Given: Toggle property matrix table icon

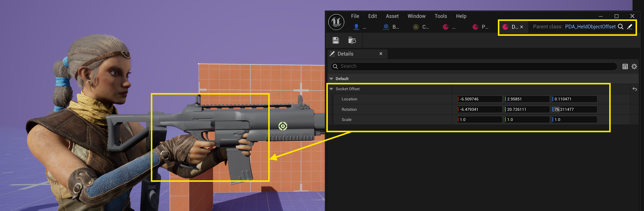Looking at the screenshot, I should click(x=625, y=66).
